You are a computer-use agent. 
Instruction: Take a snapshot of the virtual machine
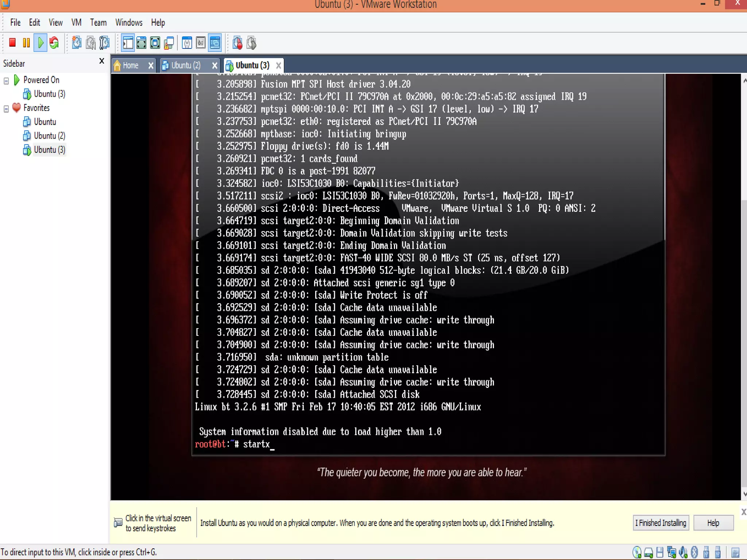pos(77,43)
